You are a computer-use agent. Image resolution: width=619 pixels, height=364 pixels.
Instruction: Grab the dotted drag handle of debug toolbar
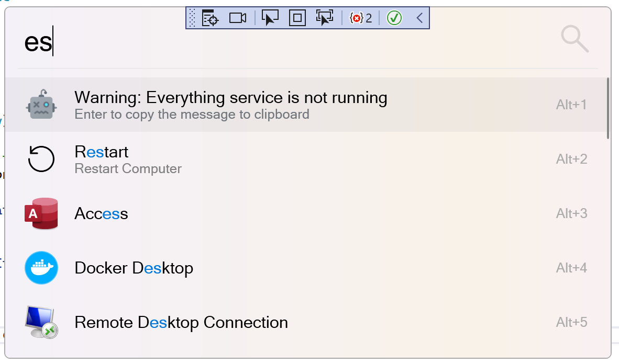[x=192, y=18]
